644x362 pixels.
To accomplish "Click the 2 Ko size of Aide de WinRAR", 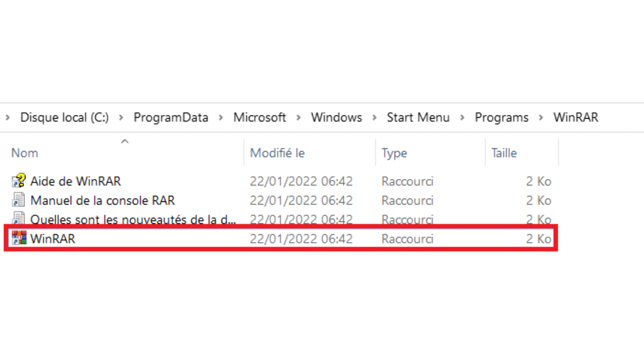I will [x=538, y=181].
